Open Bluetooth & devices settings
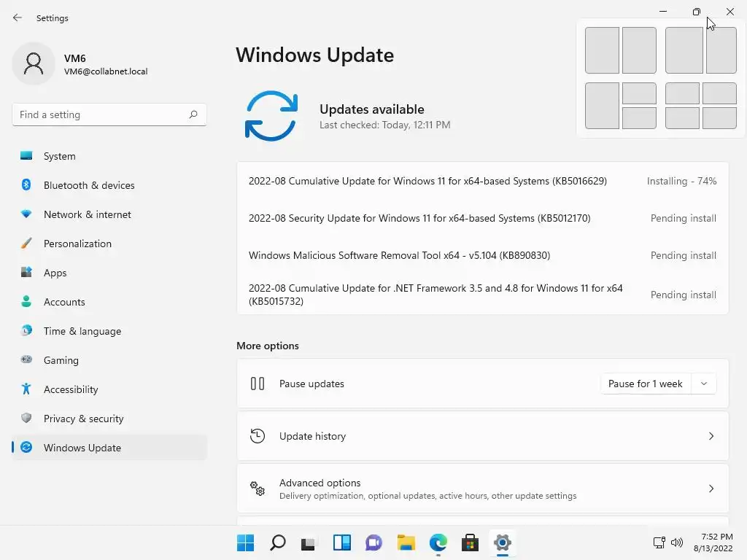The image size is (747, 560). tap(109, 185)
